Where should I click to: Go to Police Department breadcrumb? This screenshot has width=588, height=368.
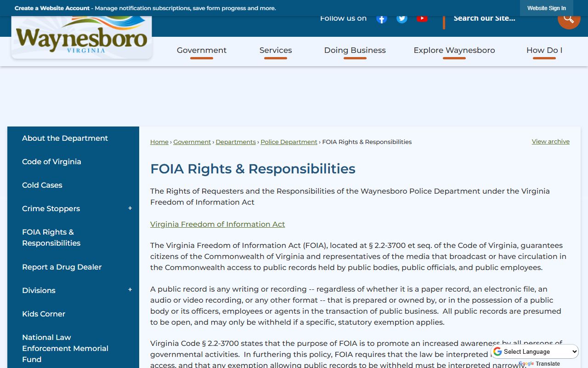click(288, 142)
